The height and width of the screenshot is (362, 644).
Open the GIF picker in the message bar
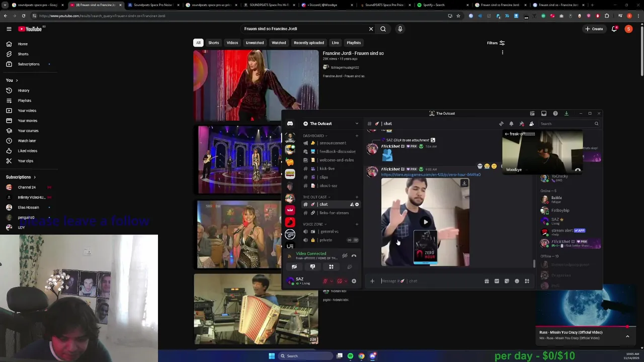tap(497, 281)
